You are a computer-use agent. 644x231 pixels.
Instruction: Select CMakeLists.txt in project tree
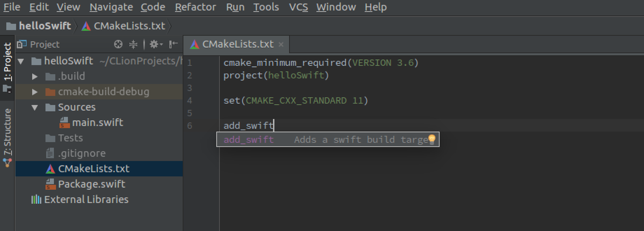[99, 169]
